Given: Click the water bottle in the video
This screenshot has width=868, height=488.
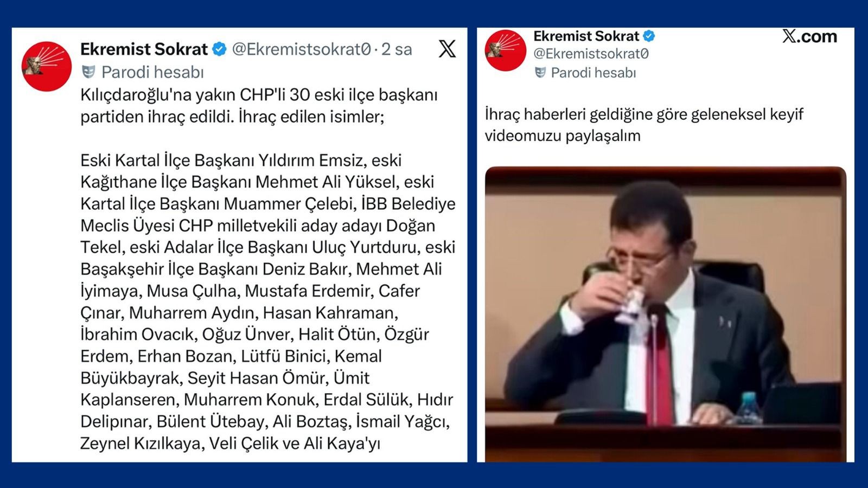Looking at the screenshot, I should 750,408.
